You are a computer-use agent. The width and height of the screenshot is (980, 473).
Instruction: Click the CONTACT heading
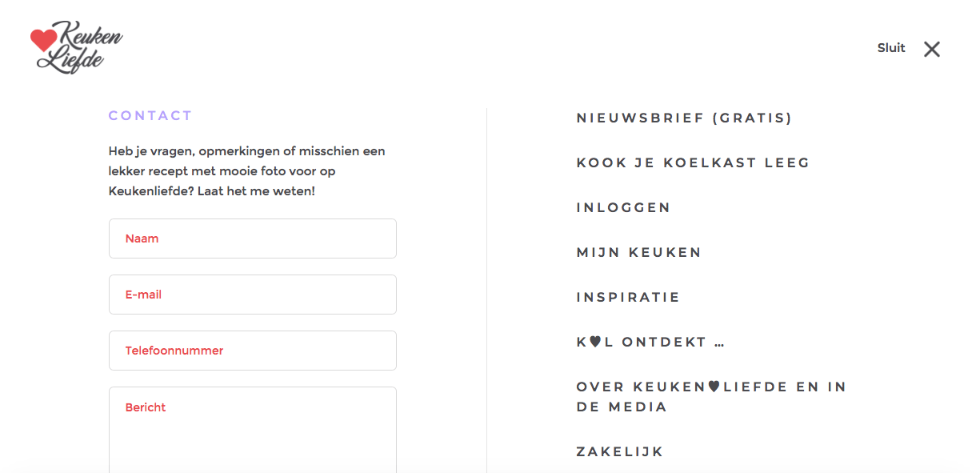[150, 116]
